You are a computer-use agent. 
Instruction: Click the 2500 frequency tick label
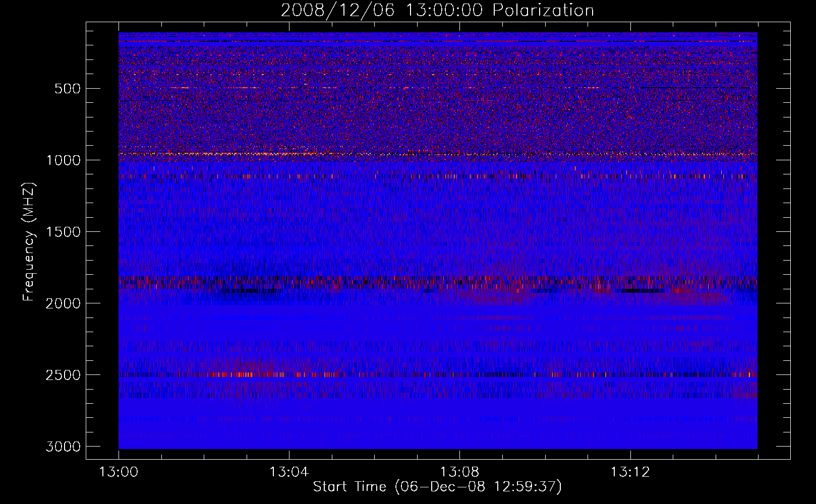63,375
